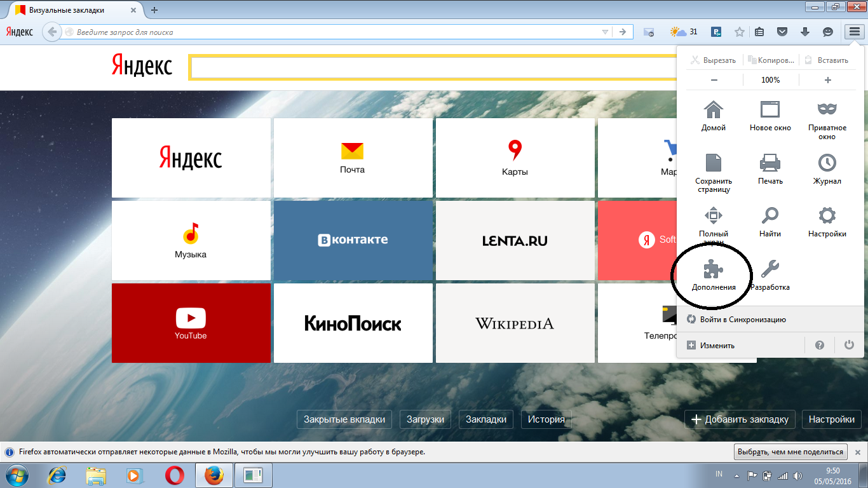Open the Wikipedia bookmark tile

tap(515, 323)
